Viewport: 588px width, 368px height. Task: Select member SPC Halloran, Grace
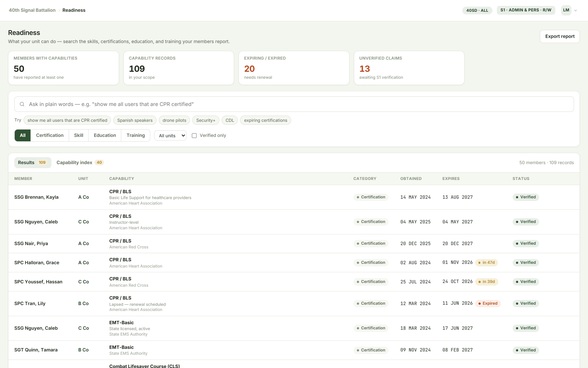pyautogui.click(x=37, y=263)
